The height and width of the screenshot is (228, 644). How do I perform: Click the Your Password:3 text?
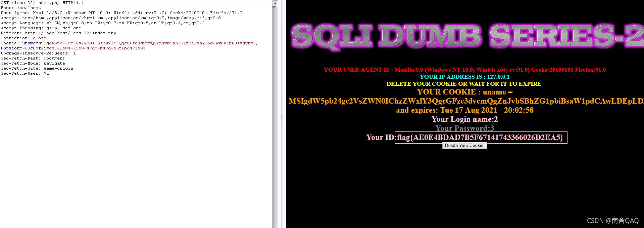coord(465,128)
